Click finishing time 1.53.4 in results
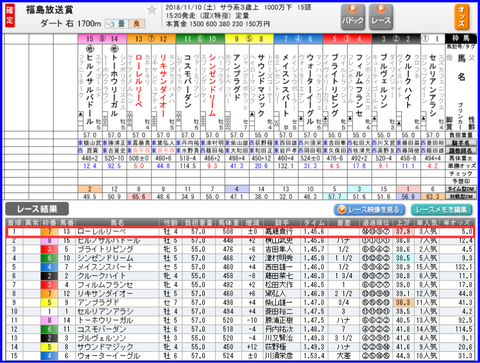The width and height of the screenshot is (480, 363). (x=314, y=356)
